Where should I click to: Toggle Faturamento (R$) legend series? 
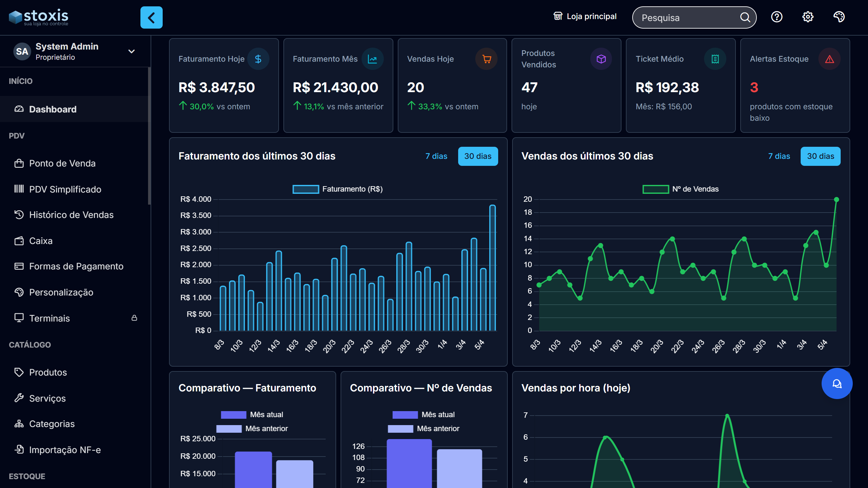(338, 189)
